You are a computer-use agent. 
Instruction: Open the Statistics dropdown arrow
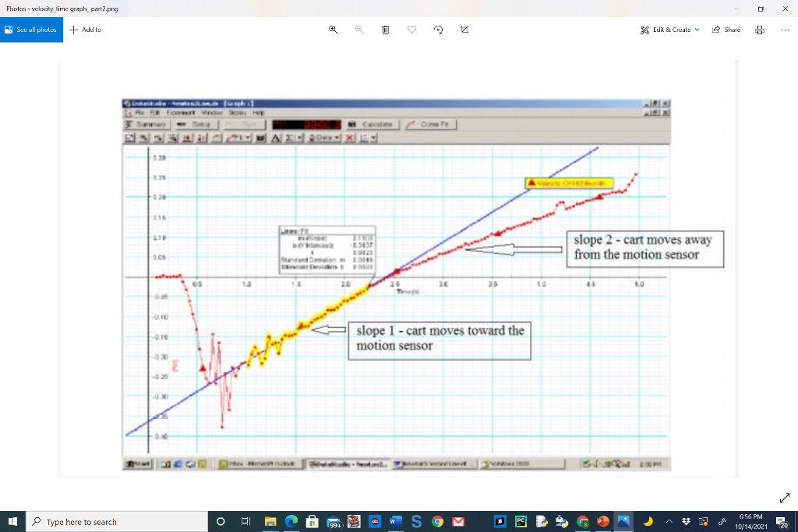300,137
